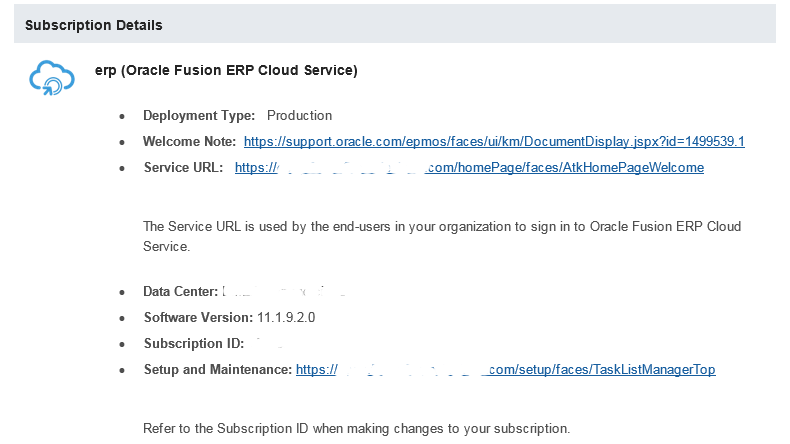
Task: Click the bullet before Setup and Maintenance
Action: click(x=122, y=370)
